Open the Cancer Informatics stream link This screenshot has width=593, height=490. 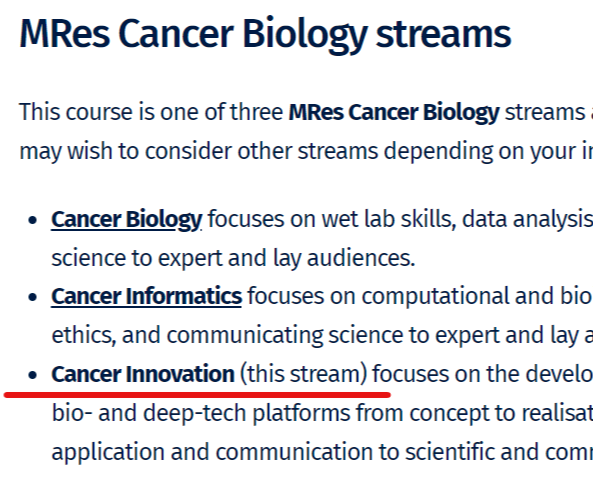[146, 296]
